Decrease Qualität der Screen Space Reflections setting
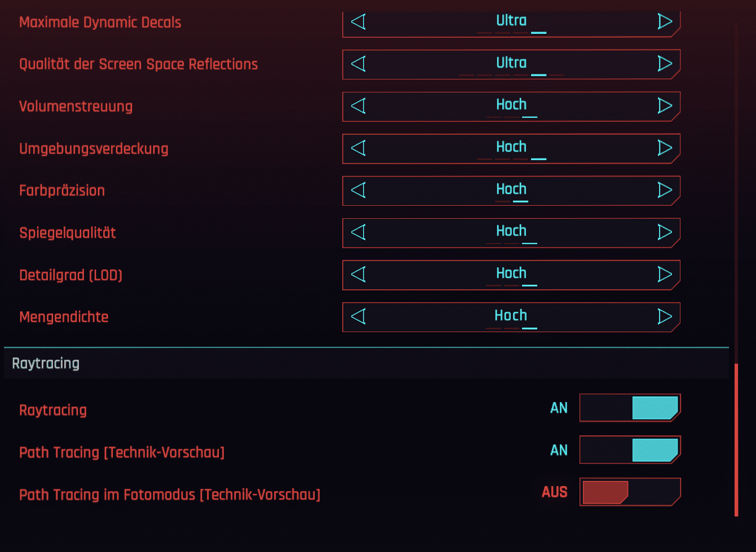This screenshot has width=756, height=552. pos(359,64)
